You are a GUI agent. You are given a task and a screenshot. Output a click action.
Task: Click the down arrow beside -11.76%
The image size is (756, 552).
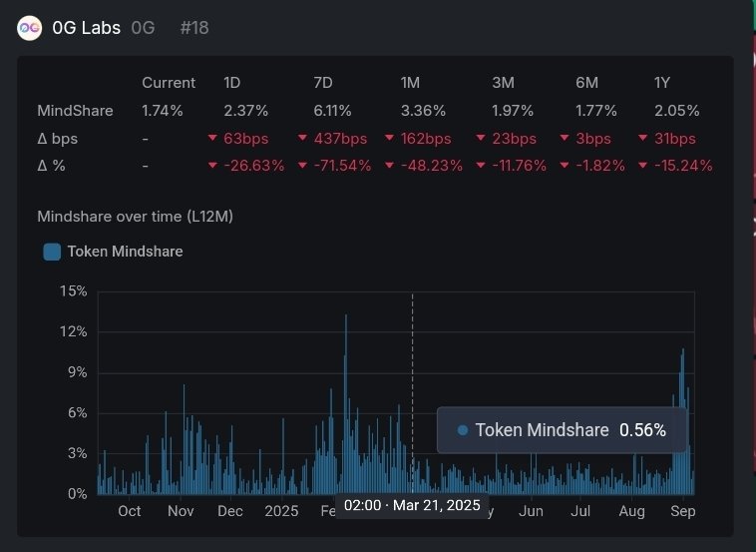click(x=481, y=165)
